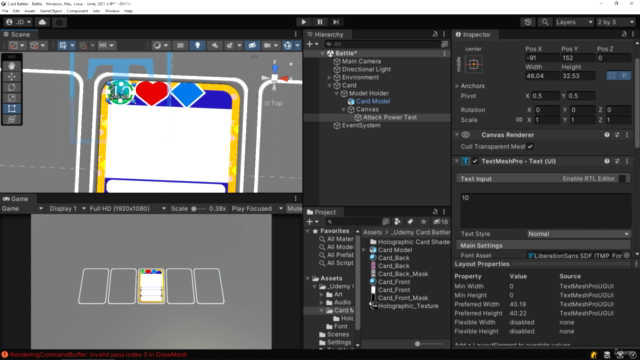640x360 pixels.
Task: Switch to the Game tab
Action: [16, 199]
